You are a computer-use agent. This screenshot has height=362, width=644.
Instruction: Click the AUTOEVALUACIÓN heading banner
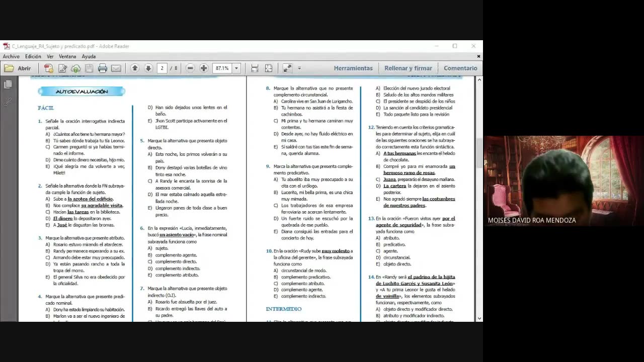(82, 92)
